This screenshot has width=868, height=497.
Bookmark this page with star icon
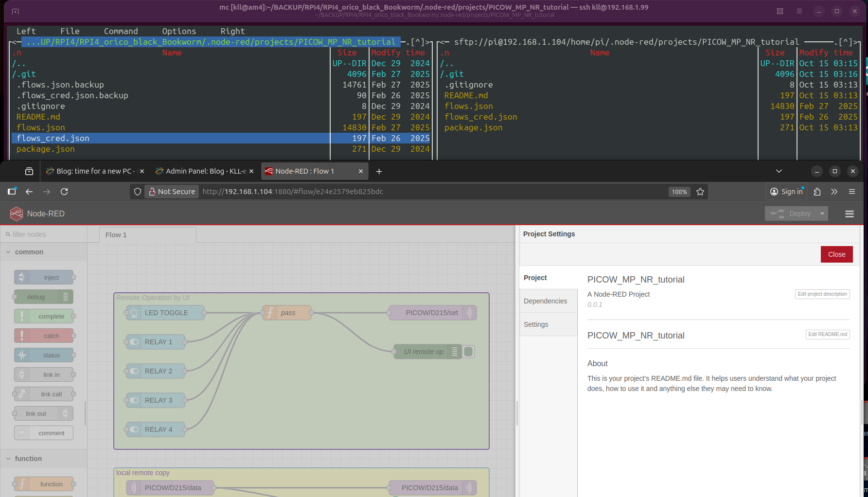[700, 192]
